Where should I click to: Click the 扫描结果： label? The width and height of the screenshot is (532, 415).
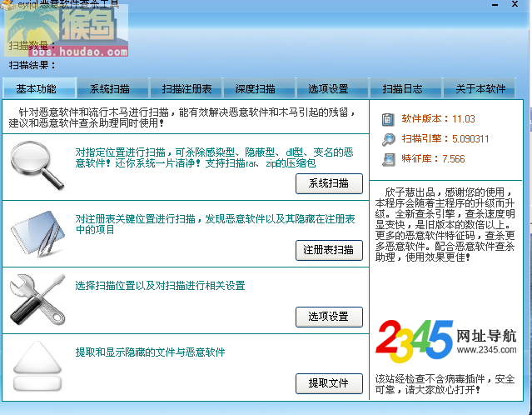click(x=32, y=65)
